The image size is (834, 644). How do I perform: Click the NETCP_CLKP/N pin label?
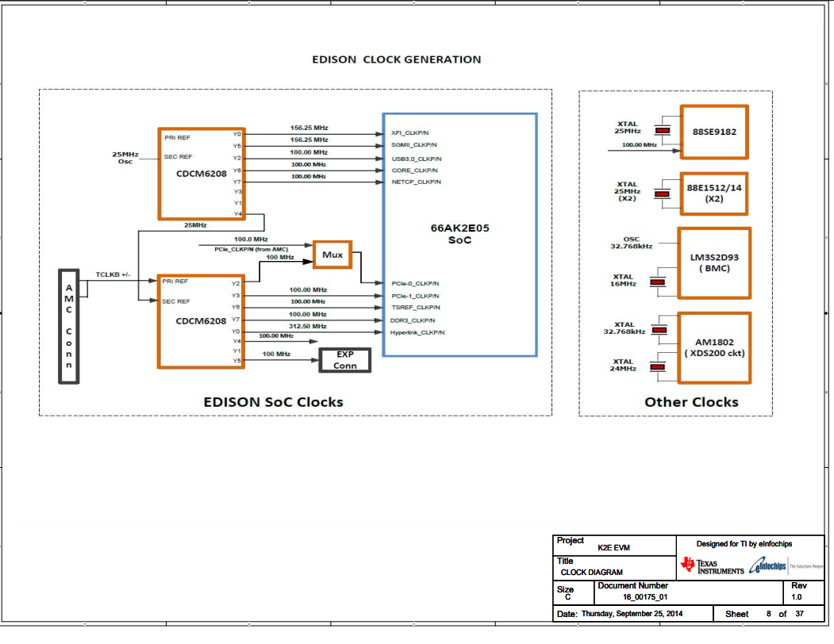tap(417, 182)
